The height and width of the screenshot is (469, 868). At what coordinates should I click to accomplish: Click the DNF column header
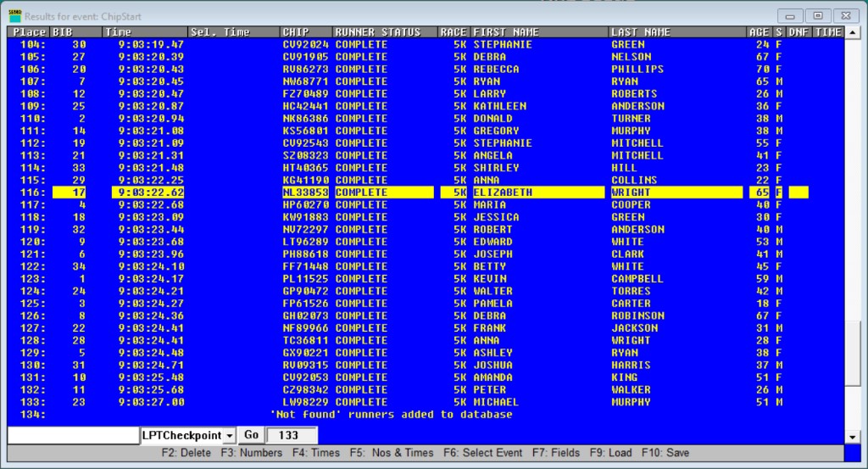point(798,32)
